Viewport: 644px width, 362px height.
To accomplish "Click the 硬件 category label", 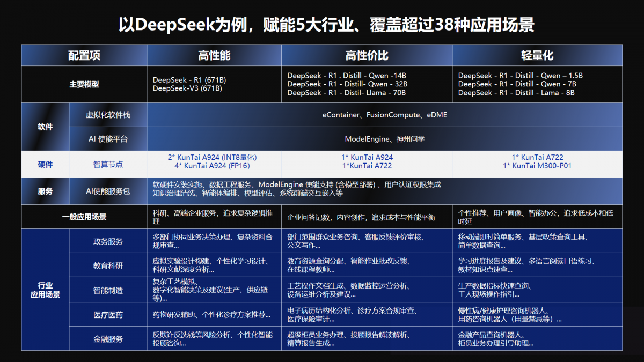I will 45,164.
